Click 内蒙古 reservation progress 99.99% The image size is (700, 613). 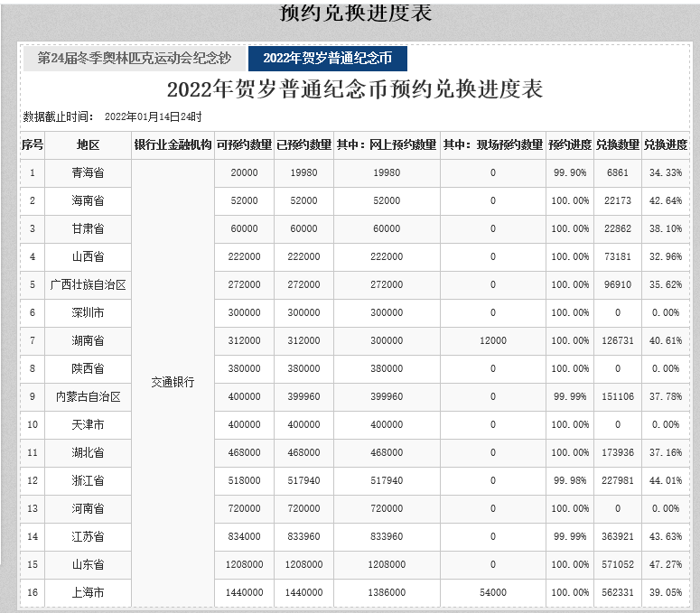point(570,396)
